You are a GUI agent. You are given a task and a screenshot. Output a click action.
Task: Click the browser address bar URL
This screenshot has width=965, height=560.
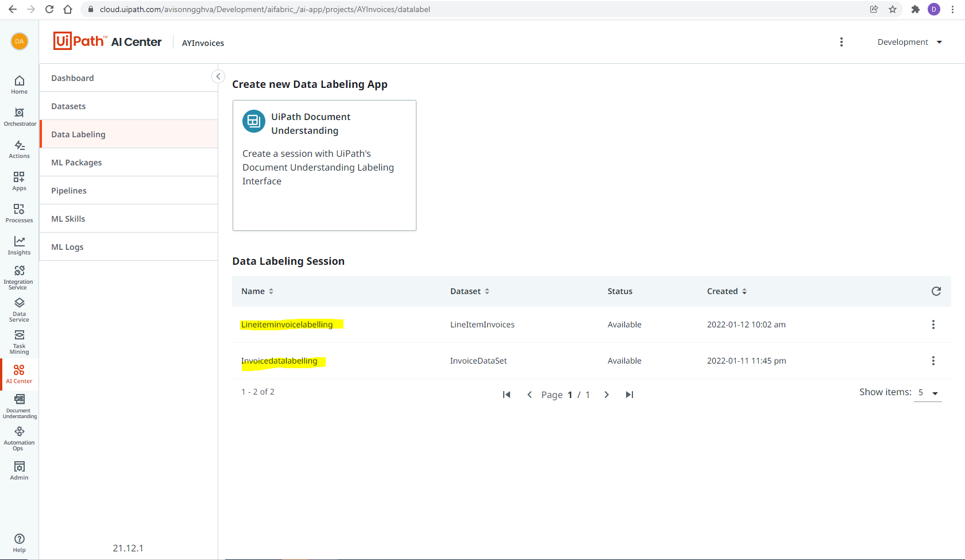tap(265, 9)
